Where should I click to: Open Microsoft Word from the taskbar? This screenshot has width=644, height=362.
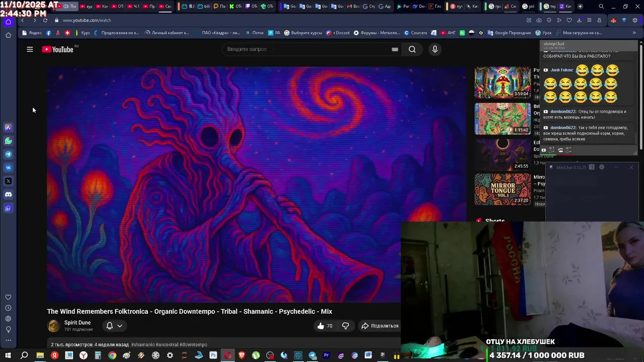tap(368, 355)
